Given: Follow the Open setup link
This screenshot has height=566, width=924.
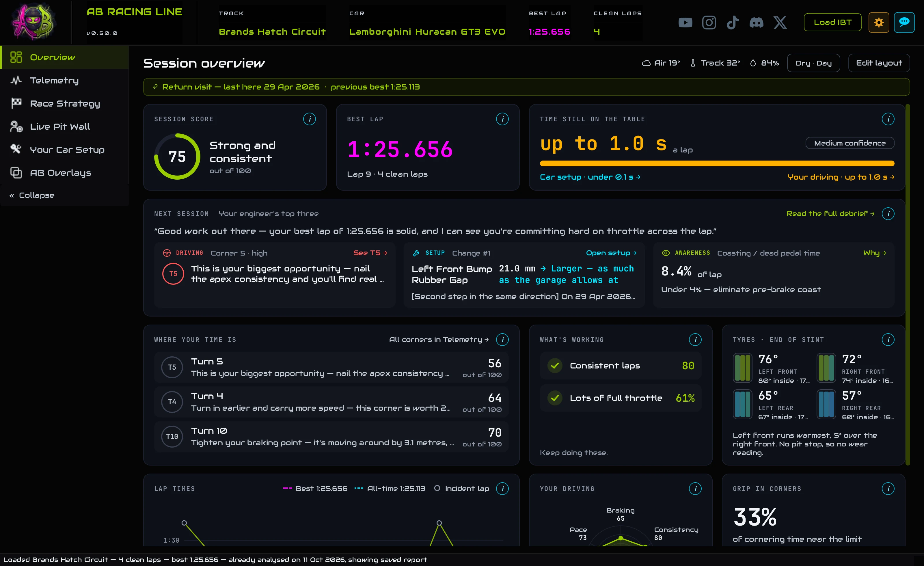Looking at the screenshot, I should [x=611, y=253].
